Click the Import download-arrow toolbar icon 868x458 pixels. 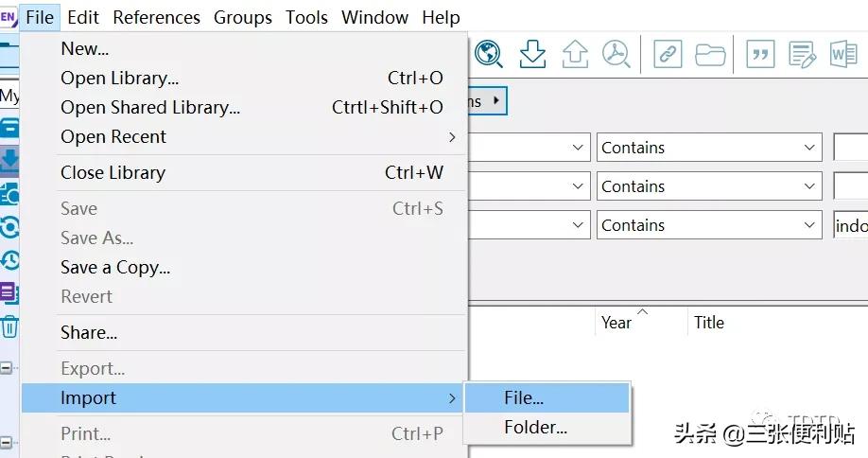click(x=533, y=54)
